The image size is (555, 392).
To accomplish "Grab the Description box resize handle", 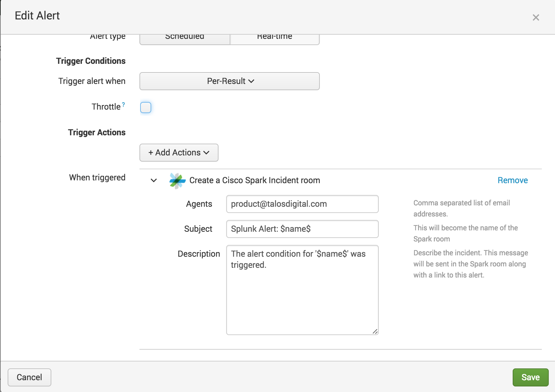I will (375, 332).
